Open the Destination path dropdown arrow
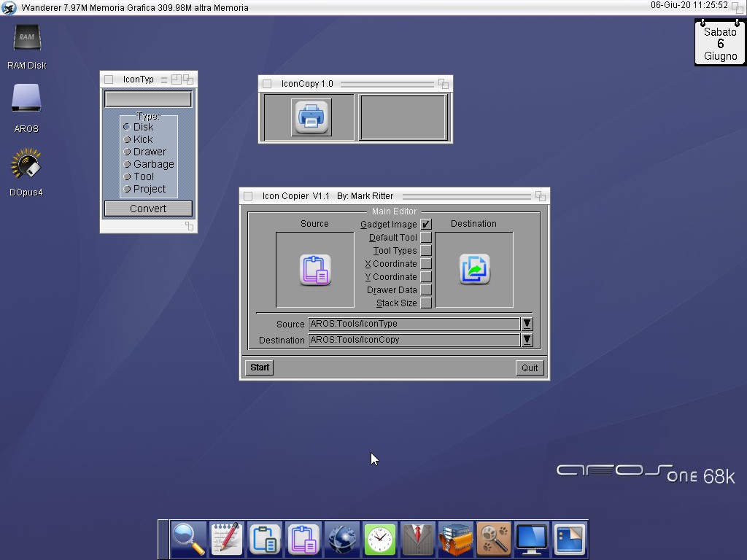The height and width of the screenshot is (560, 747). coord(527,340)
